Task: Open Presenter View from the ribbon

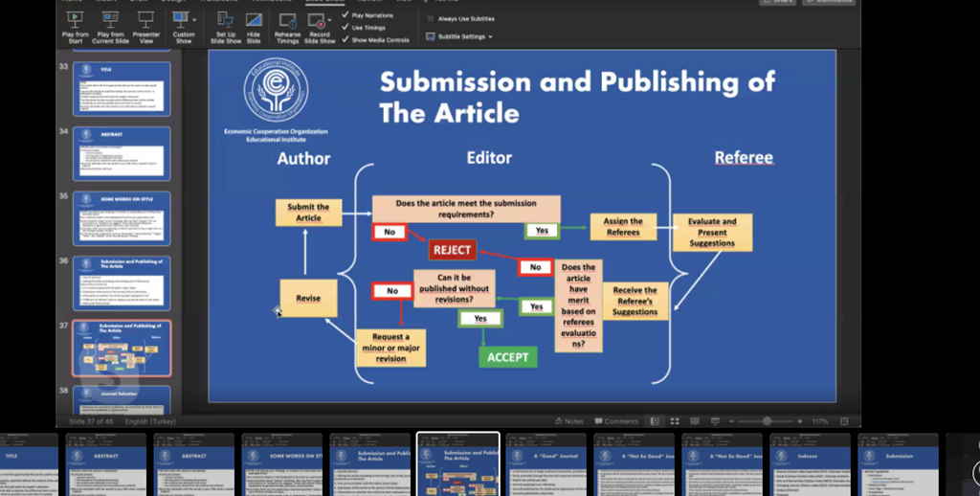Action: point(145,20)
